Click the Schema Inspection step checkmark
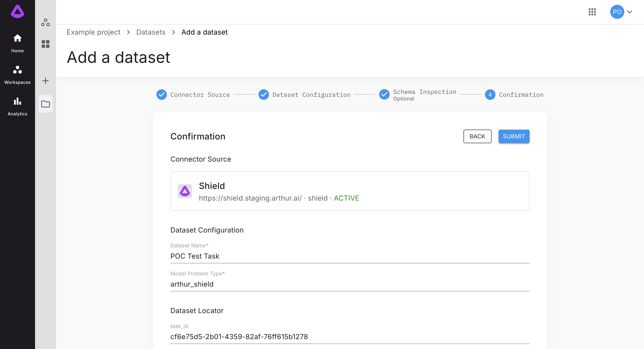The height and width of the screenshot is (349, 644). (x=384, y=95)
